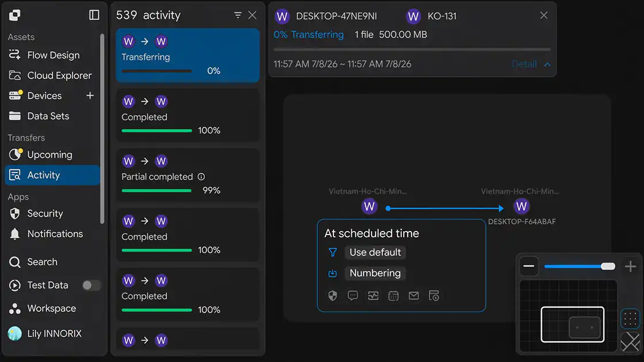Click the 0% Transferring status text
The image size is (644, 362).
tap(308, 34)
